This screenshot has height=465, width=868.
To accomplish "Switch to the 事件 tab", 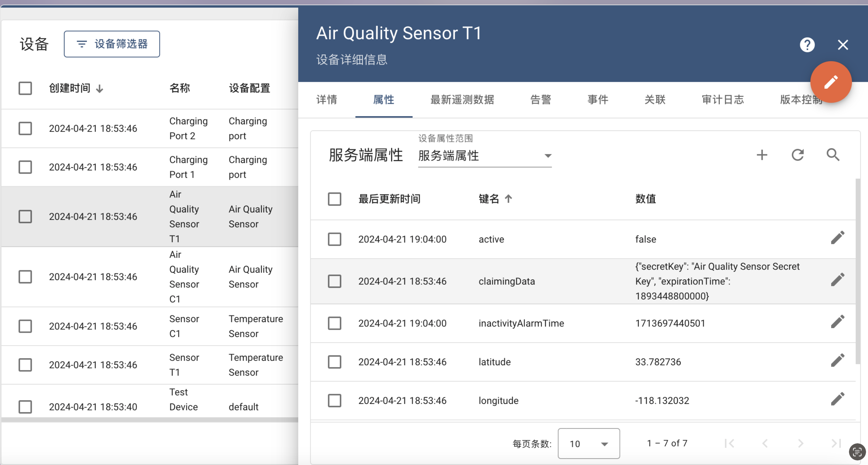I will click(598, 100).
